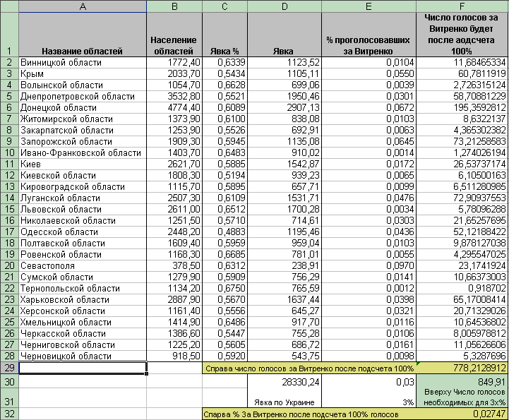Click population value 378,50
This screenshot has width=509, height=420.
[x=174, y=266]
